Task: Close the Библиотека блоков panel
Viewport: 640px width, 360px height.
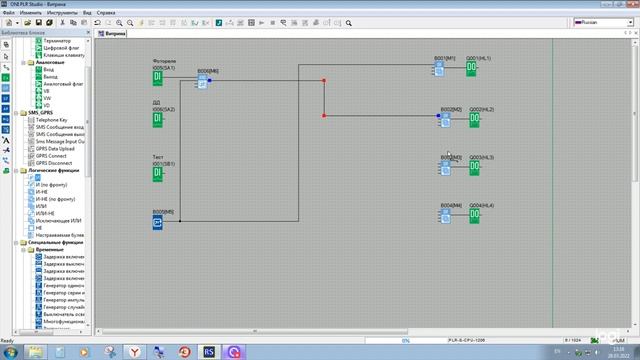Action: tap(88, 32)
